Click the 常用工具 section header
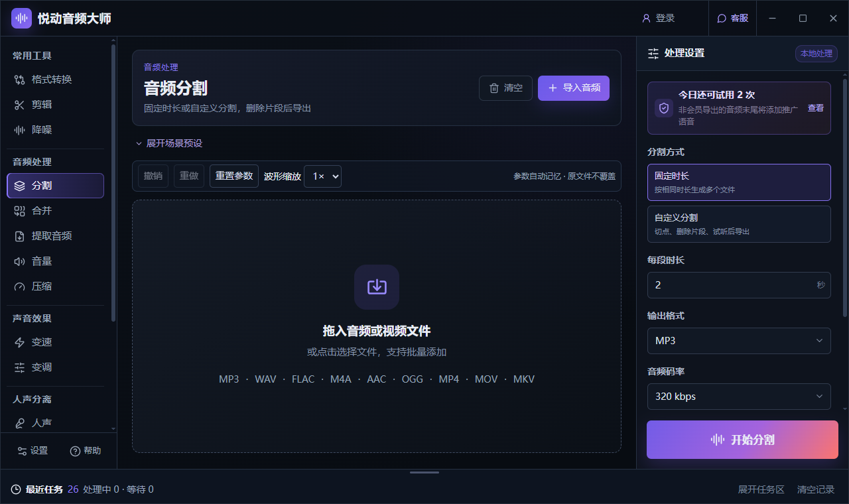The height and width of the screenshot is (504, 849). 32,56
